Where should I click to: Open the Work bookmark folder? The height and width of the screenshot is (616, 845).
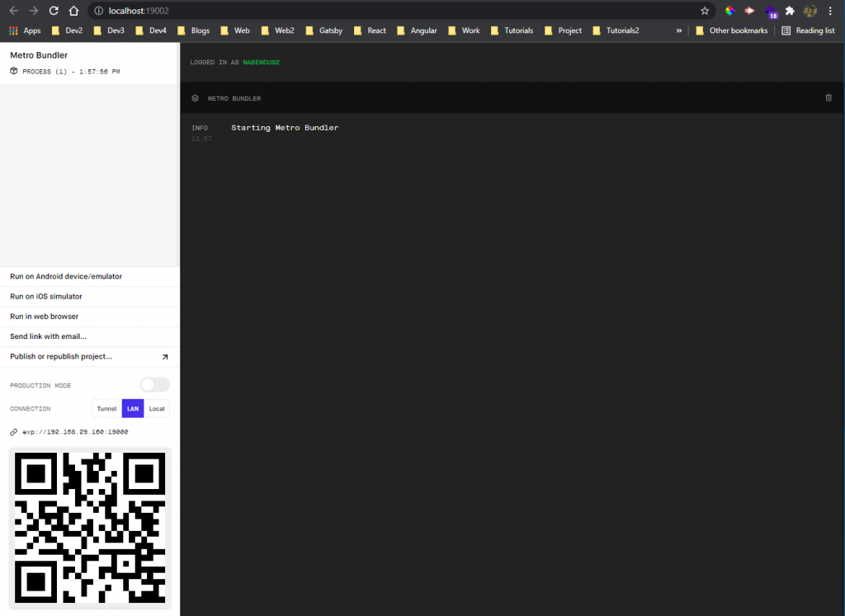point(464,31)
